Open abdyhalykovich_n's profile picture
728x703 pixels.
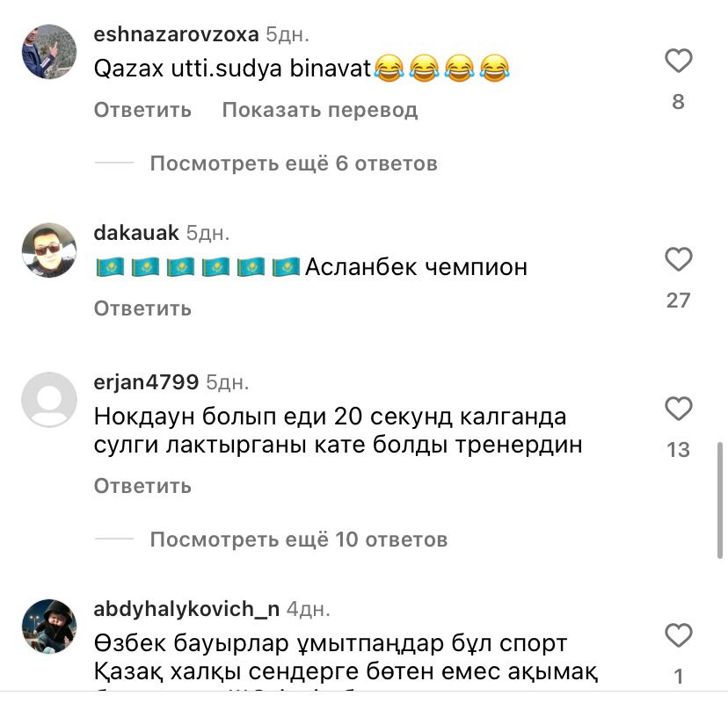(x=49, y=626)
